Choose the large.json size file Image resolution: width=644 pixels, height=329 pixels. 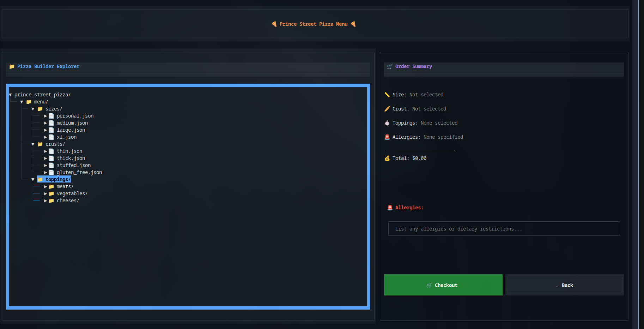coord(71,130)
